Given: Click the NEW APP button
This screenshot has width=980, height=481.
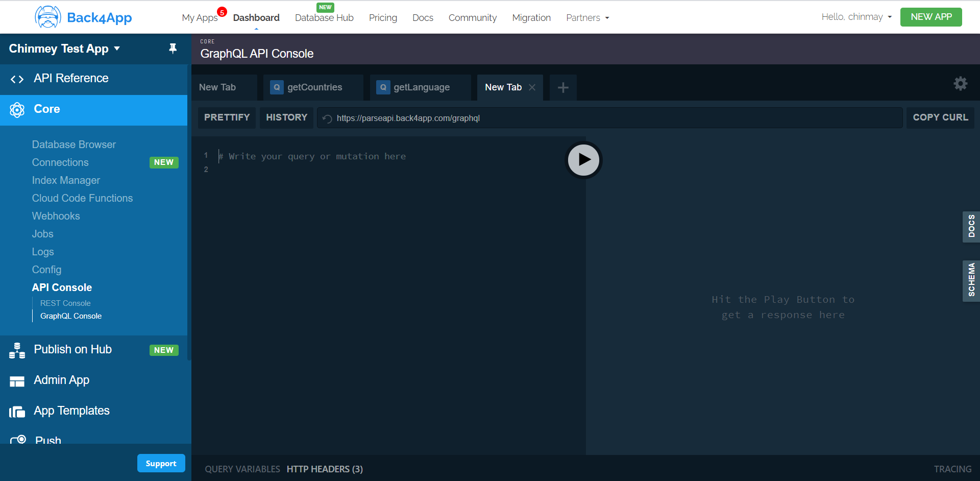Looking at the screenshot, I should [931, 17].
